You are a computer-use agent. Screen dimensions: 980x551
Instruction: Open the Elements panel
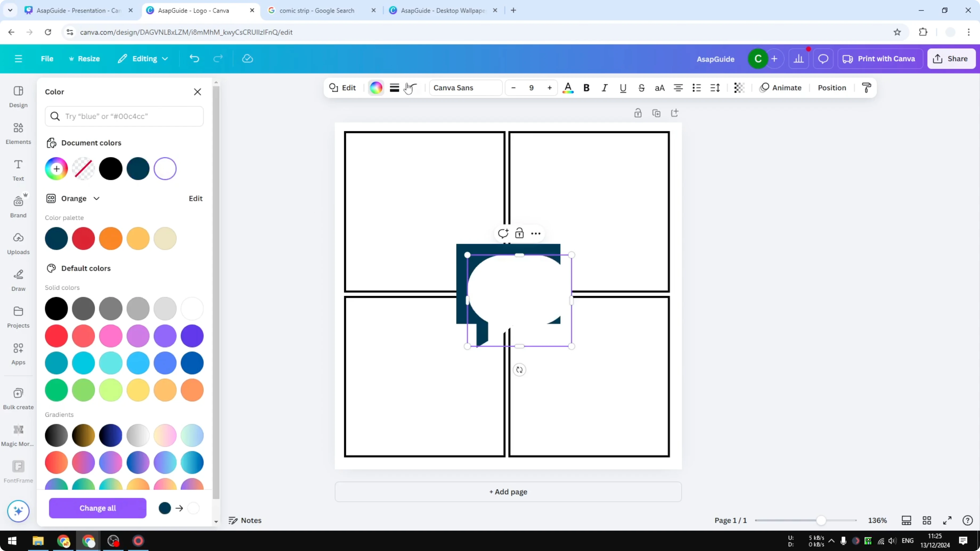pyautogui.click(x=18, y=133)
